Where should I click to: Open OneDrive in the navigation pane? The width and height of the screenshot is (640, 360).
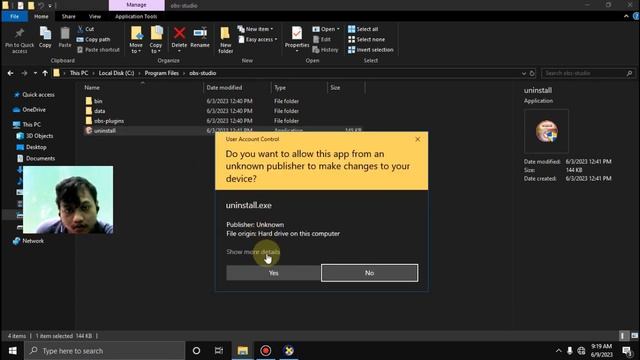click(x=34, y=109)
